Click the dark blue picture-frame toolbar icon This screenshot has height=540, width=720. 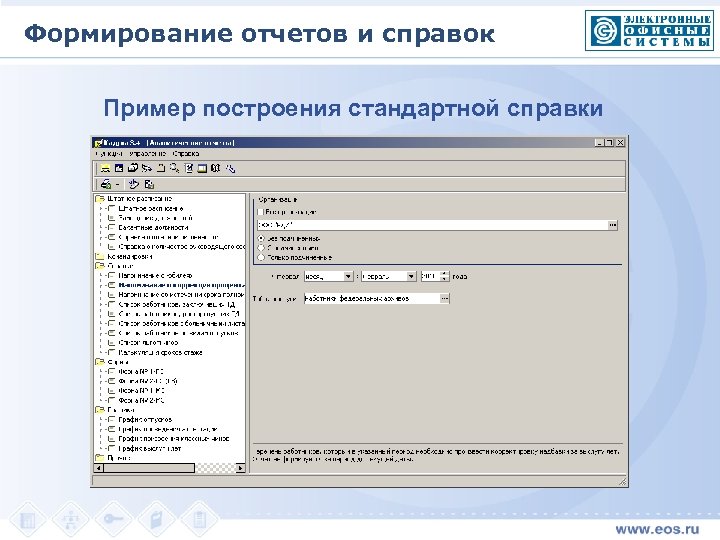point(118,168)
